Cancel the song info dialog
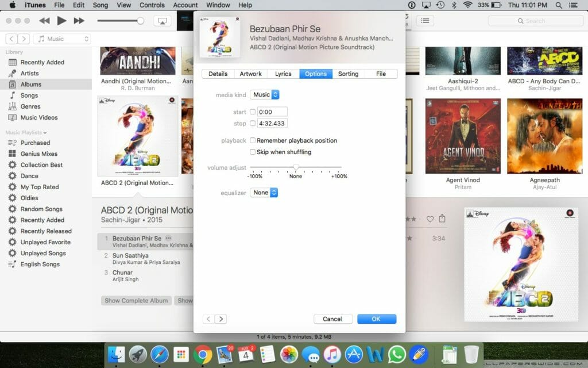Viewport: 588px width, 368px height. 333,319
